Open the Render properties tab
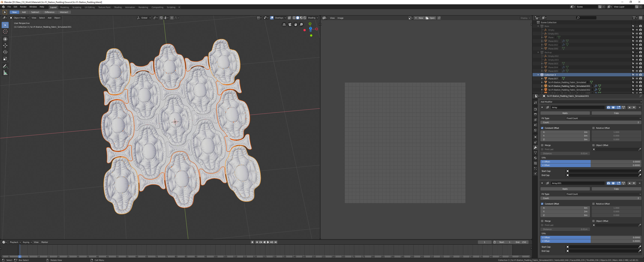 coord(535,109)
